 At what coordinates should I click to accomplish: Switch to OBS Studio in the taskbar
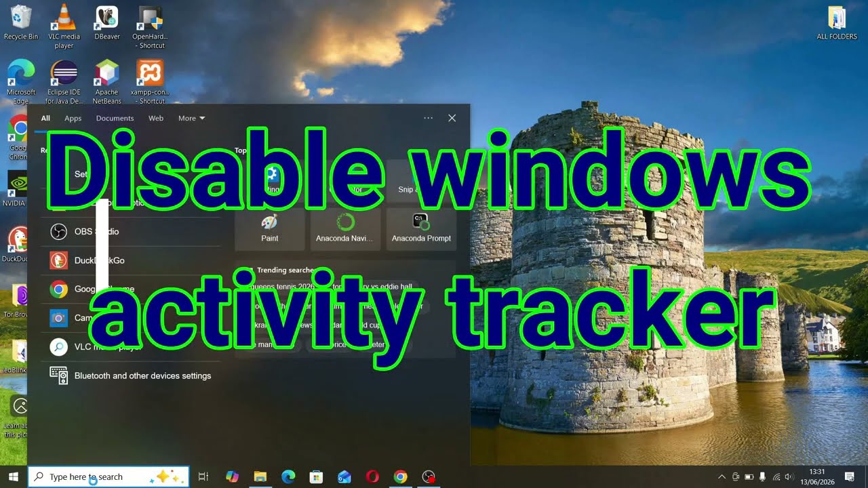click(x=428, y=476)
